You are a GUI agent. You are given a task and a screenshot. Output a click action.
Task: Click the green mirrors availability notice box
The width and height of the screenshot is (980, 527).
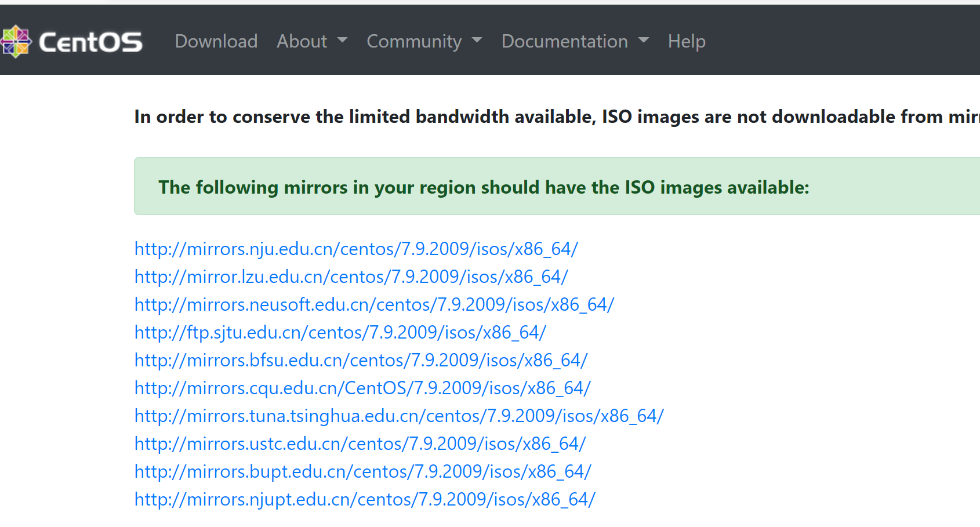tap(557, 187)
